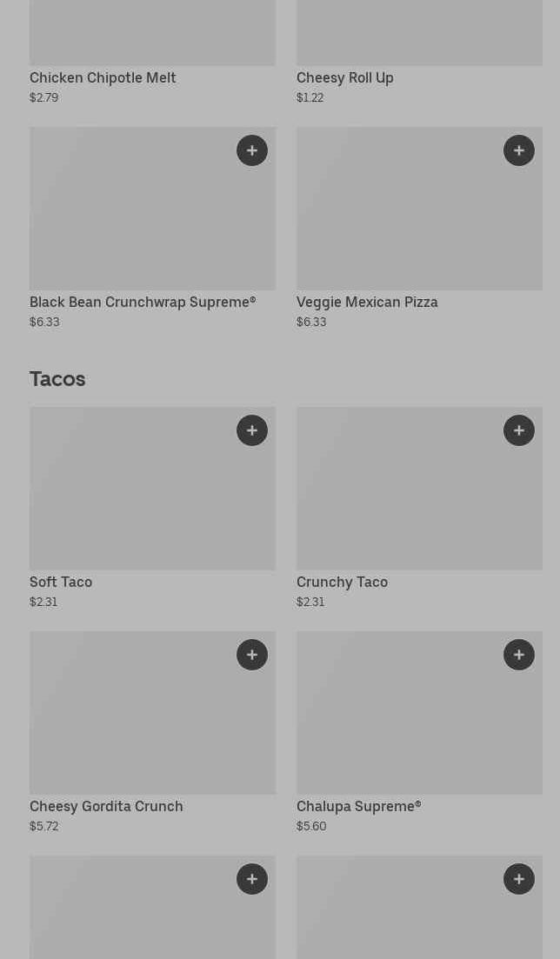This screenshot has width=560, height=959.
Task: Tap plus icon on bottom-right item card
Action: (x=519, y=879)
